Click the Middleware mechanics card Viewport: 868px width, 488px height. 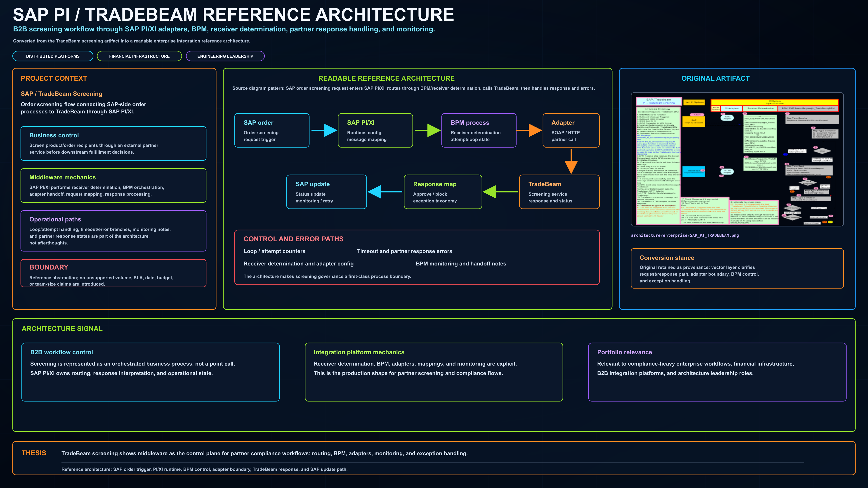pos(113,185)
